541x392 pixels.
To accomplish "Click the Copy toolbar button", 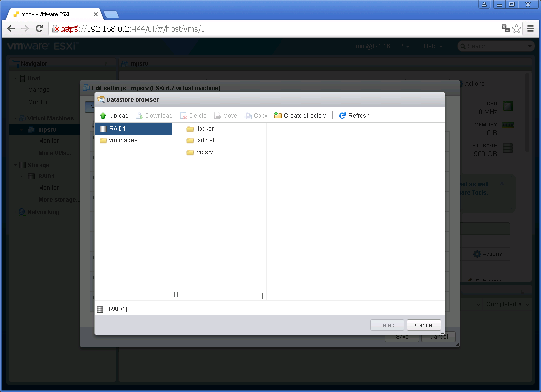I will coord(256,116).
